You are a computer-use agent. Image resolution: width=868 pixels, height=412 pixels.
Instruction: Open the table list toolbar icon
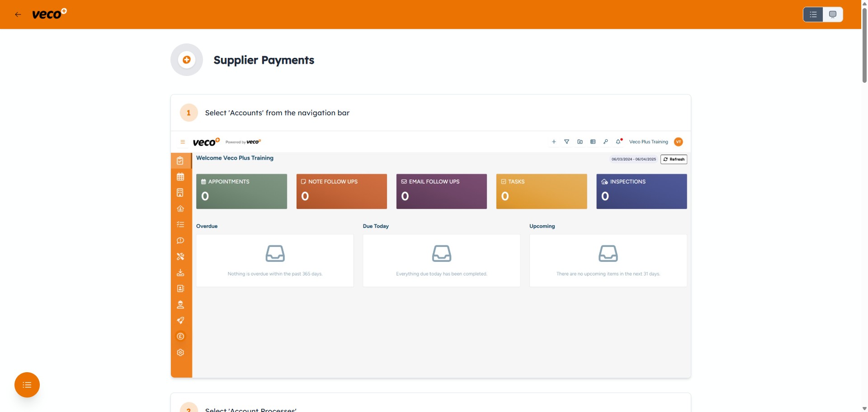[593, 142]
